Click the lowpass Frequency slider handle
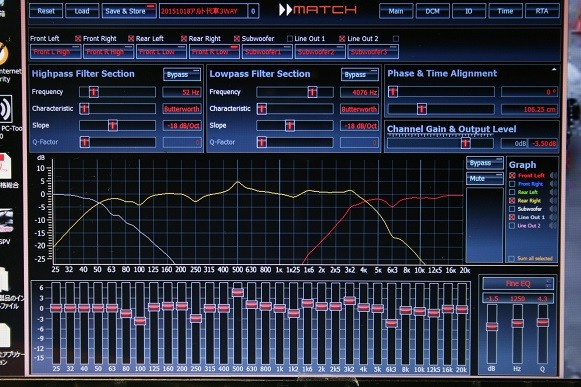Viewport: 581px width, 387px height. [x=312, y=92]
